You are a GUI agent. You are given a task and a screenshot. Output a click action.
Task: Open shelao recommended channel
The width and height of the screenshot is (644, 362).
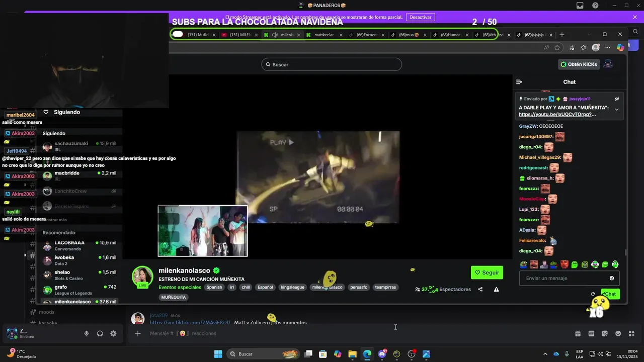(x=79, y=275)
